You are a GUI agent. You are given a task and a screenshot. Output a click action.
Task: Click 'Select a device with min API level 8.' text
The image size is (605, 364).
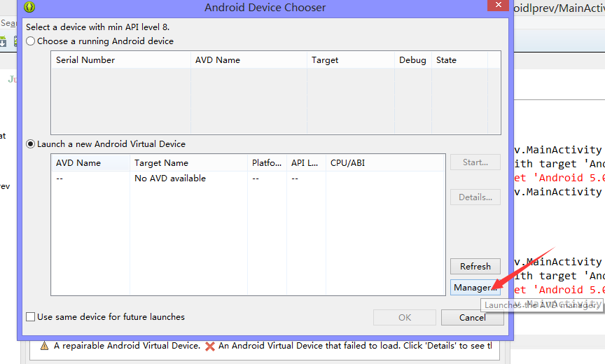click(x=97, y=27)
